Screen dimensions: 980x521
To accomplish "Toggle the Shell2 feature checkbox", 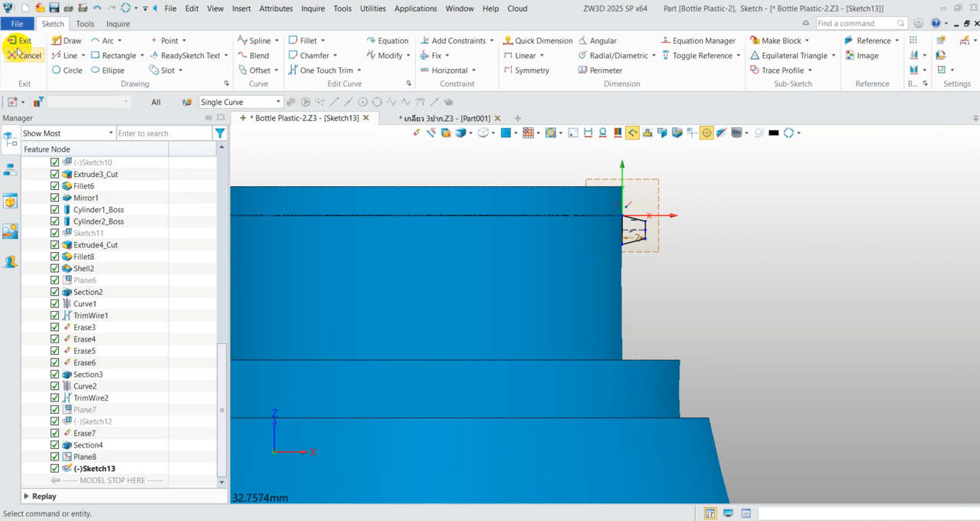I will [x=54, y=269].
